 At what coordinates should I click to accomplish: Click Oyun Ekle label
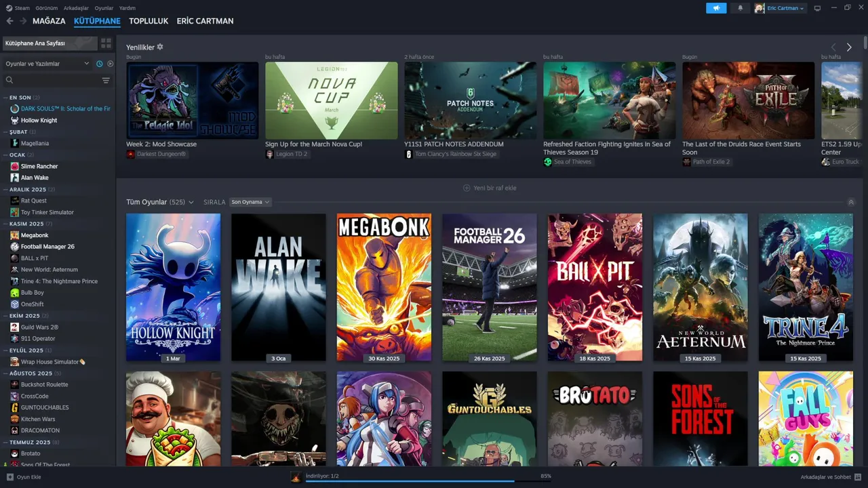coord(28,477)
